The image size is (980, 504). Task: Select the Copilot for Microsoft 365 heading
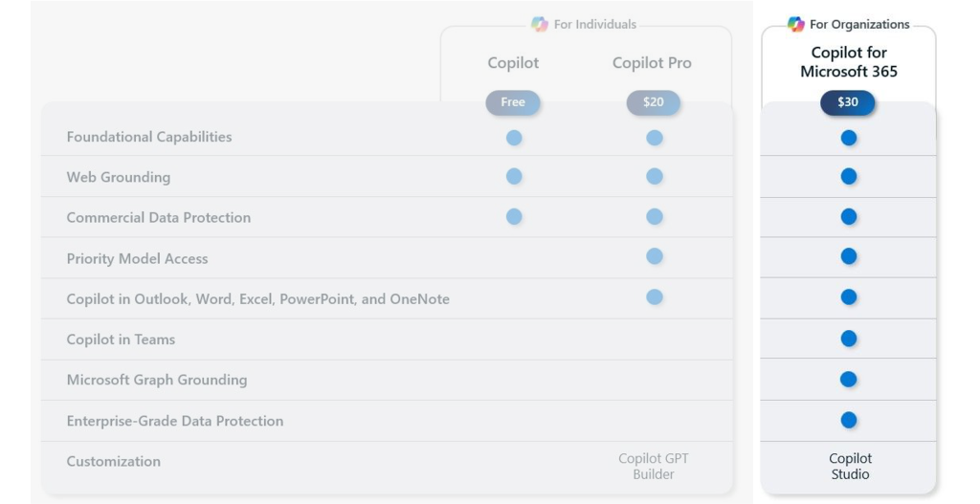point(849,62)
